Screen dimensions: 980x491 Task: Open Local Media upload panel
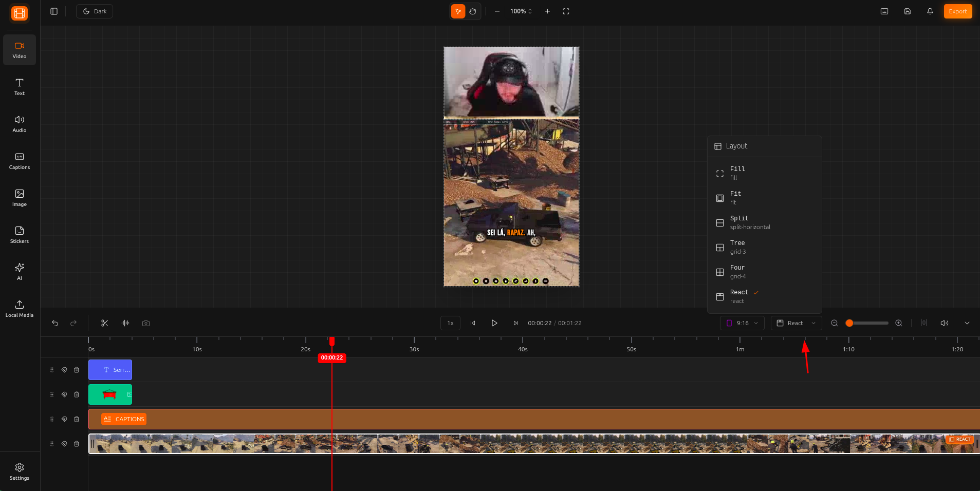pos(20,309)
